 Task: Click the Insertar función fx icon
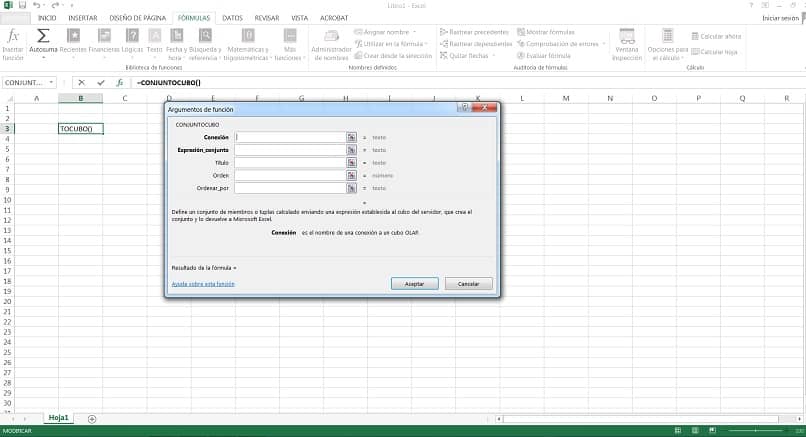pos(13,37)
